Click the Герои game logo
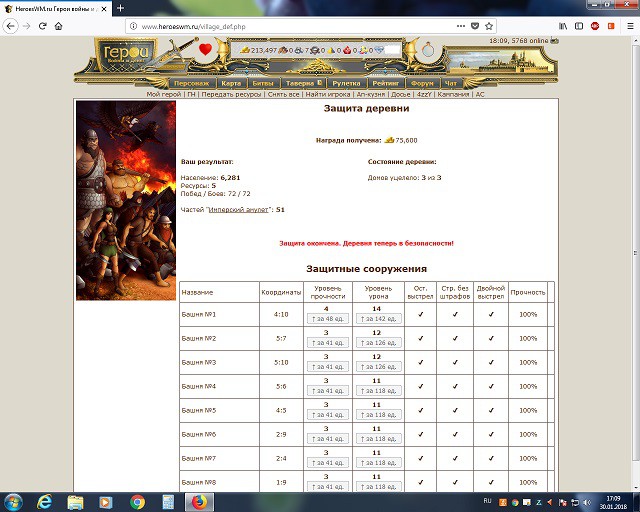The height and width of the screenshot is (512, 640). (125, 54)
